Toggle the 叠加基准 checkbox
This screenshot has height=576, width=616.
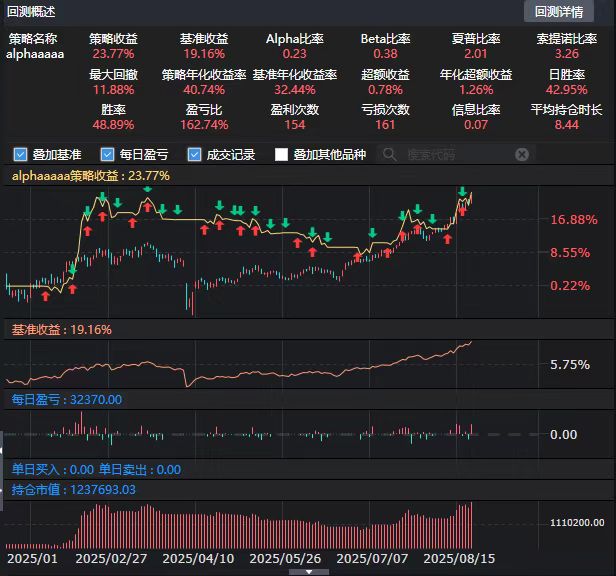tap(20, 154)
